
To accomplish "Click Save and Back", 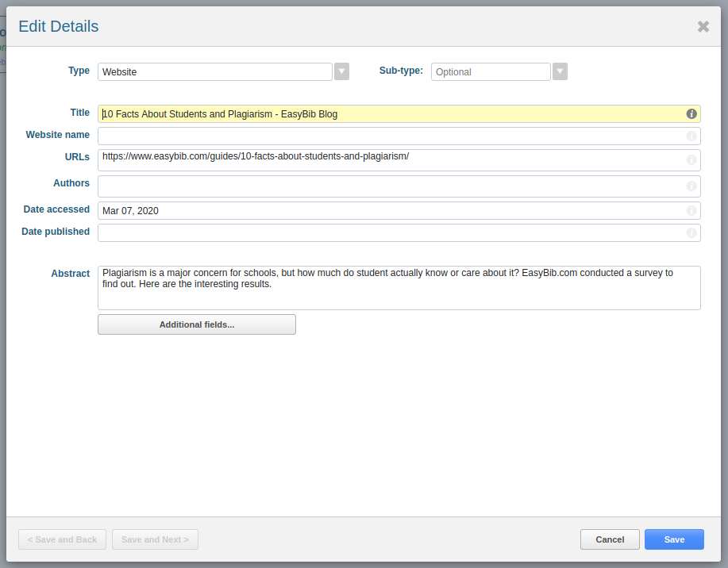I will point(62,539).
